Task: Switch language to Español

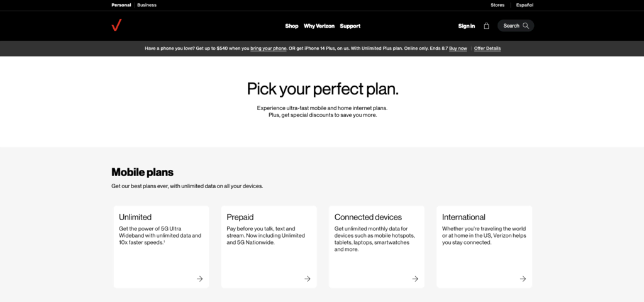Action: (525, 5)
